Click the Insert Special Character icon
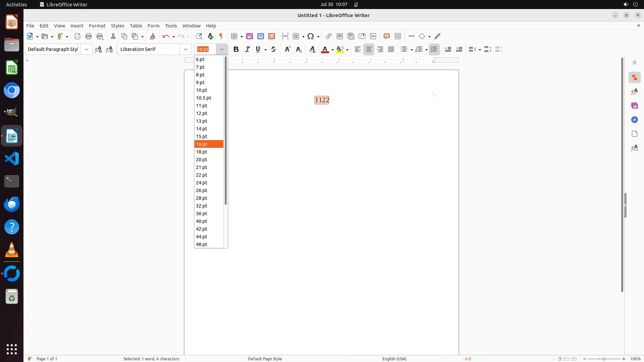This screenshot has height=362, width=644. (x=311, y=36)
